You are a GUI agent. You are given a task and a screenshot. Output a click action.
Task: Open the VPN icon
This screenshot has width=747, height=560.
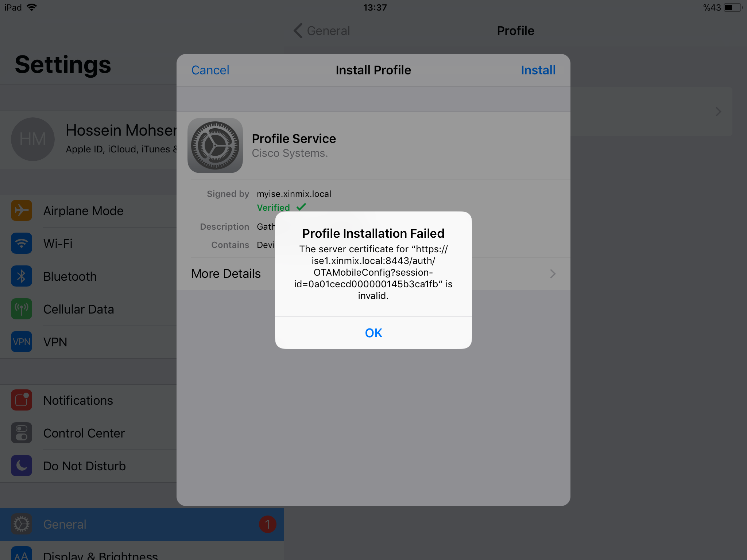coord(22,342)
